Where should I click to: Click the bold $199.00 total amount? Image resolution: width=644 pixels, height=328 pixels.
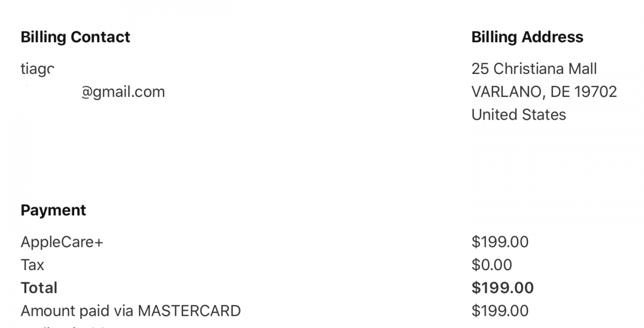tap(502, 288)
